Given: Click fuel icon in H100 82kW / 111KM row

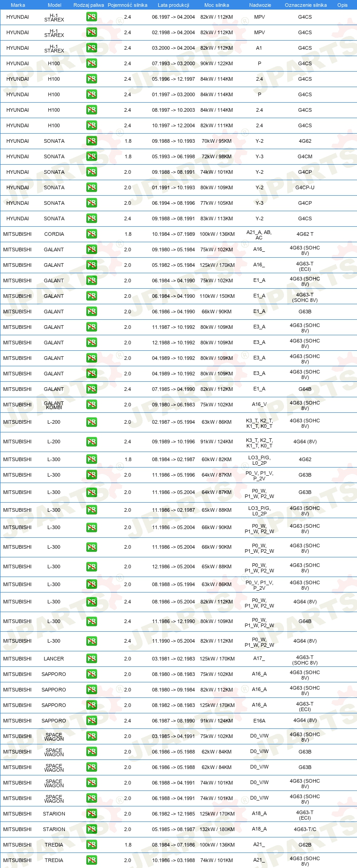Looking at the screenshot, I should pos(91,125).
